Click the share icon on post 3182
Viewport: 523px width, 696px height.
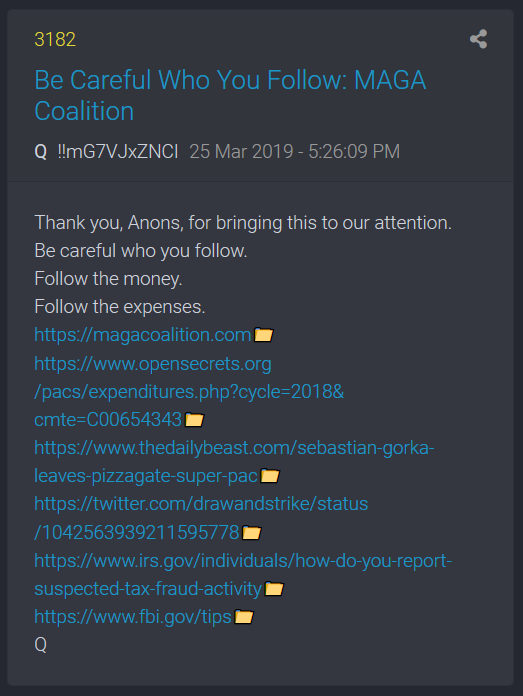[478, 39]
